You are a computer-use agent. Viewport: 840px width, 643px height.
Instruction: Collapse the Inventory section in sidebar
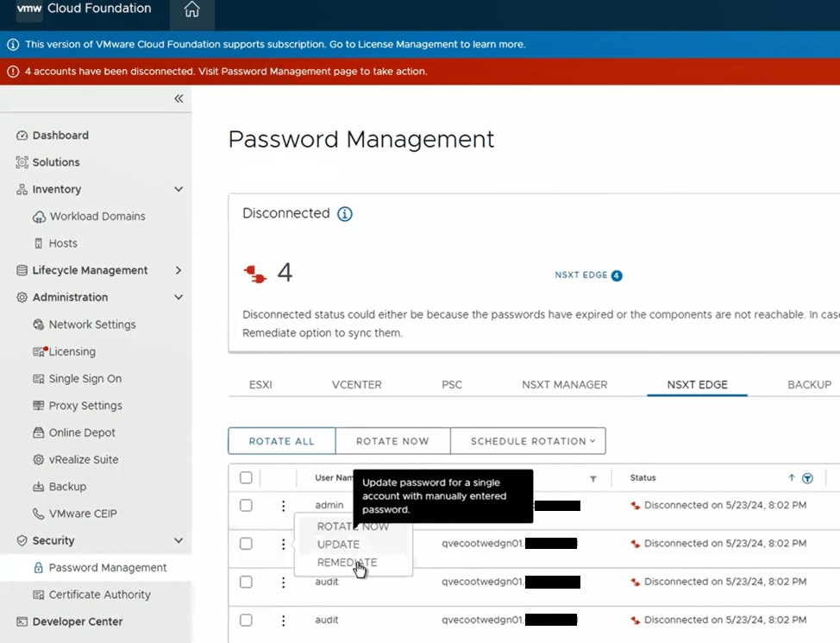tap(179, 189)
